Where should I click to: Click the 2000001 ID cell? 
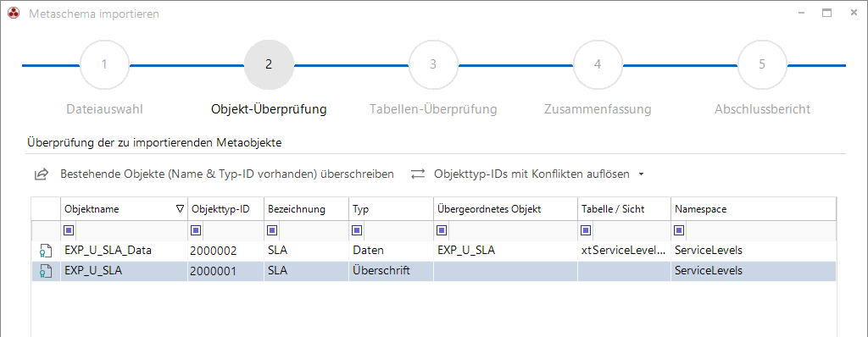225,271
